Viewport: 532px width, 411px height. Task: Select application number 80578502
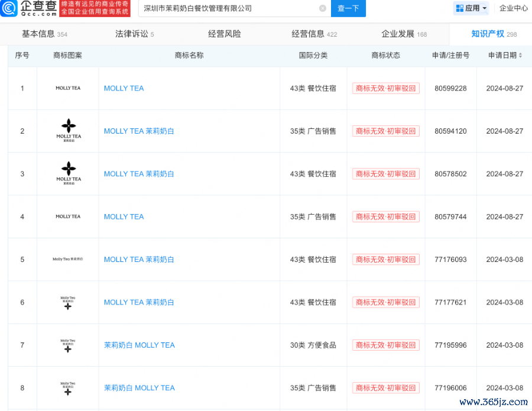tap(450, 174)
